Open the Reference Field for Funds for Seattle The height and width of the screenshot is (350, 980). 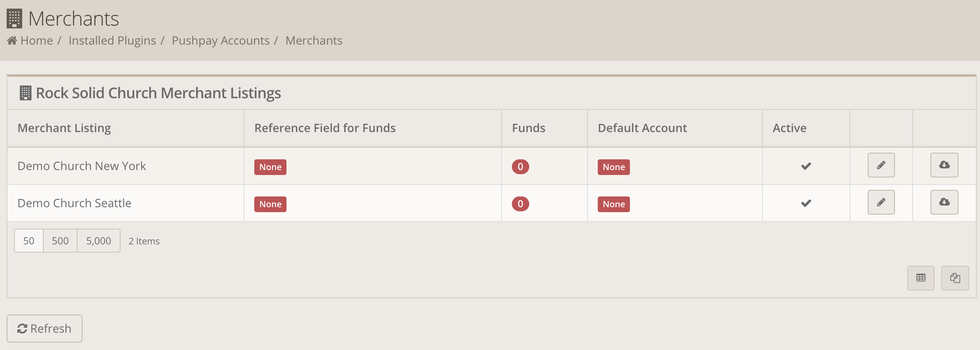[270, 204]
